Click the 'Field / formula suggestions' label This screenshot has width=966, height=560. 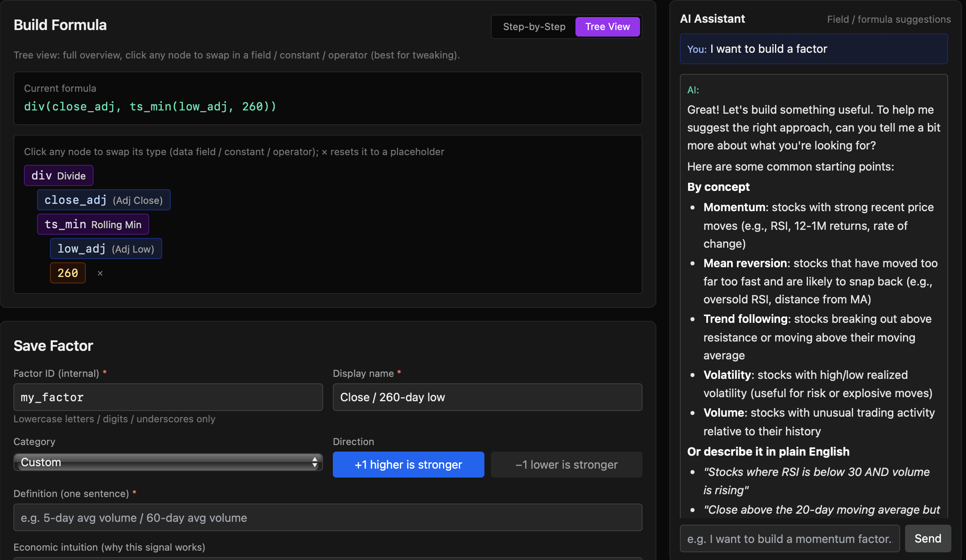pos(889,19)
